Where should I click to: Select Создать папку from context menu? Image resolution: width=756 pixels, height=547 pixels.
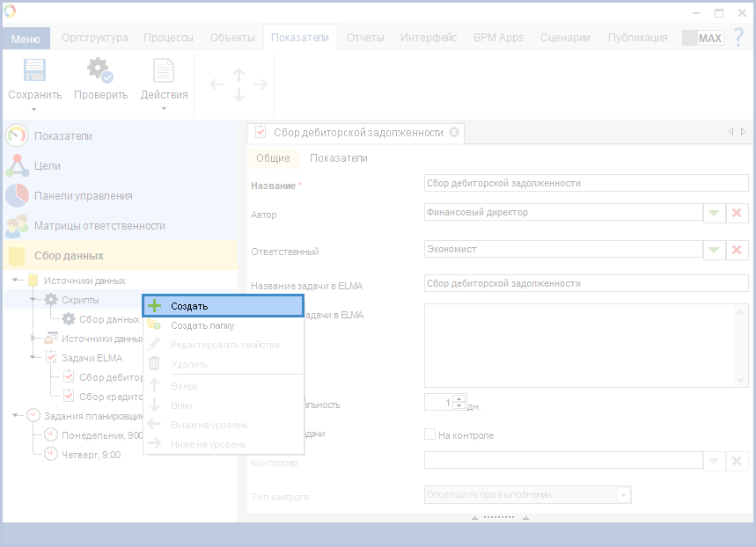pyautogui.click(x=202, y=325)
